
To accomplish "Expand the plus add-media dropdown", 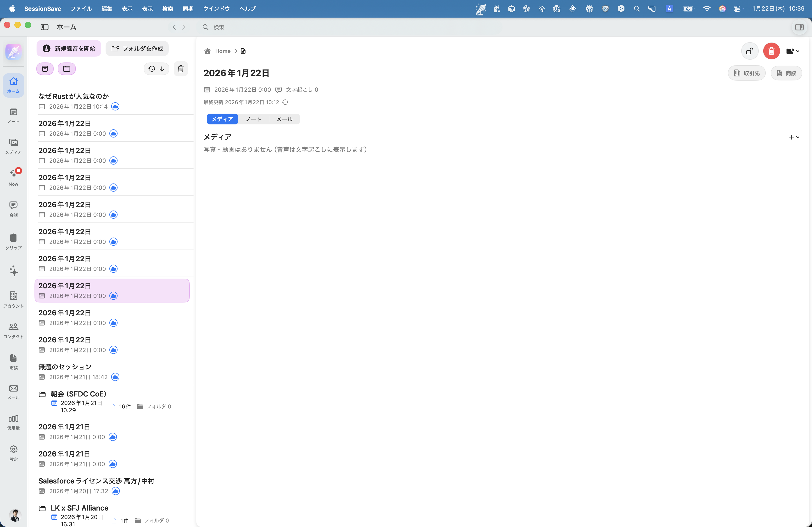I will (794, 137).
